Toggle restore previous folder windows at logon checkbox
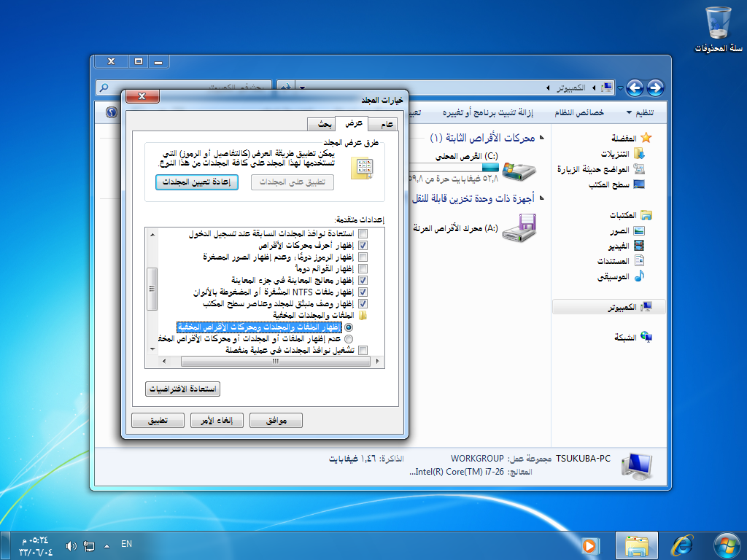Viewport: 747px width, 560px height. (x=363, y=234)
